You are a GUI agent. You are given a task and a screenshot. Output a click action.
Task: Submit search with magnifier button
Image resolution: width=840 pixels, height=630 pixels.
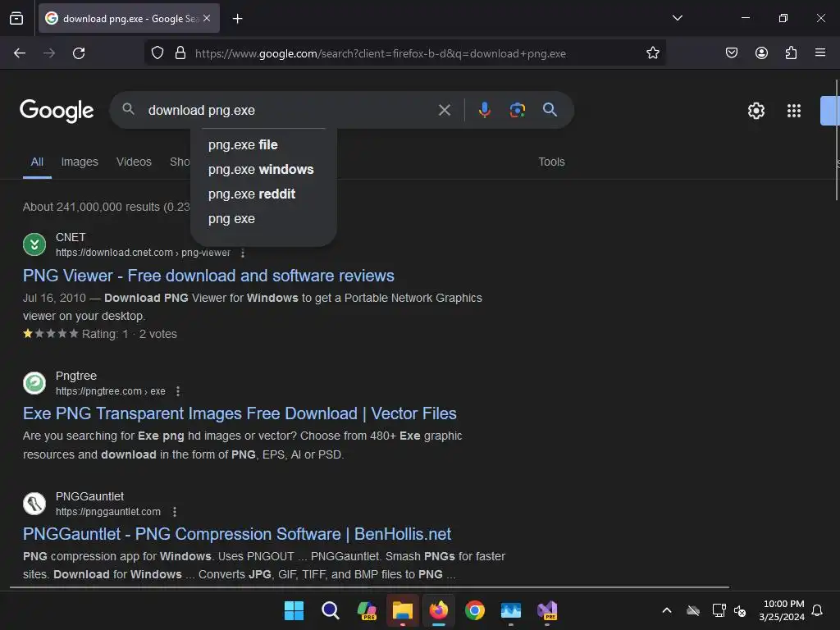pyautogui.click(x=550, y=110)
